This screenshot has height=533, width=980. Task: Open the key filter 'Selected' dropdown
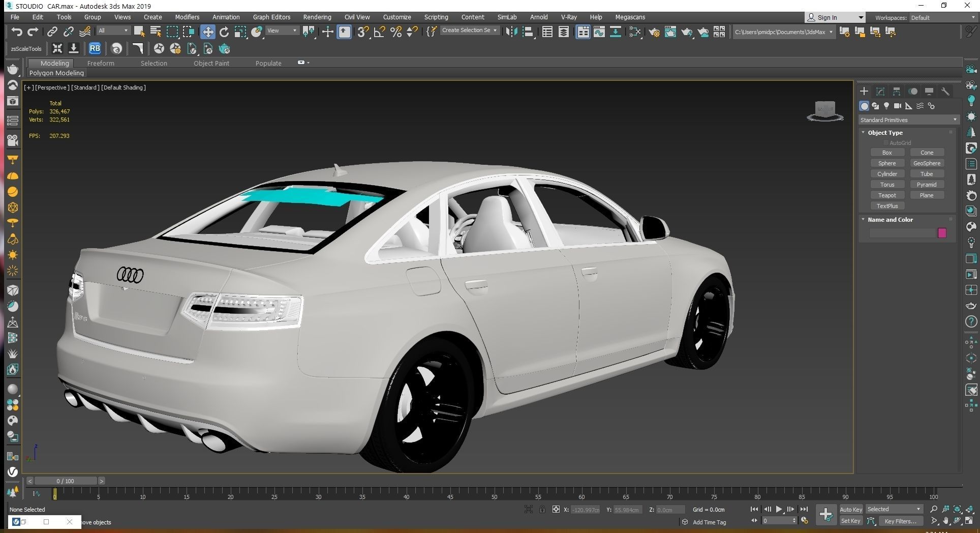(894, 509)
